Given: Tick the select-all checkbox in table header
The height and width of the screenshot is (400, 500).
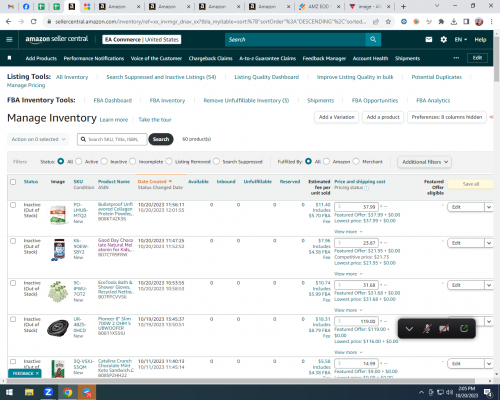Looking at the screenshot, I should click(13, 182).
